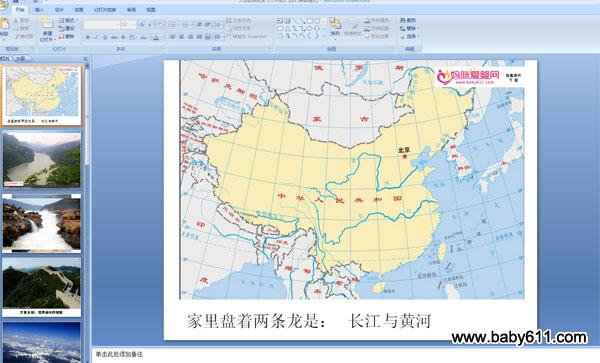Image resolution: width=600 pixels, height=363 pixels.
Task: Click the notes field below the slide
Action: pos(344,355)
